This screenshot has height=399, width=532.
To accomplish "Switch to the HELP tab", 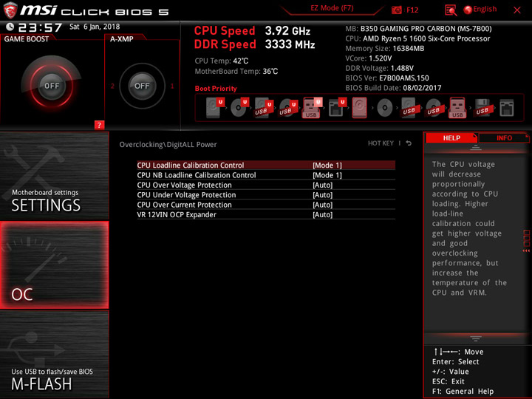I will [x=451, y=137].
